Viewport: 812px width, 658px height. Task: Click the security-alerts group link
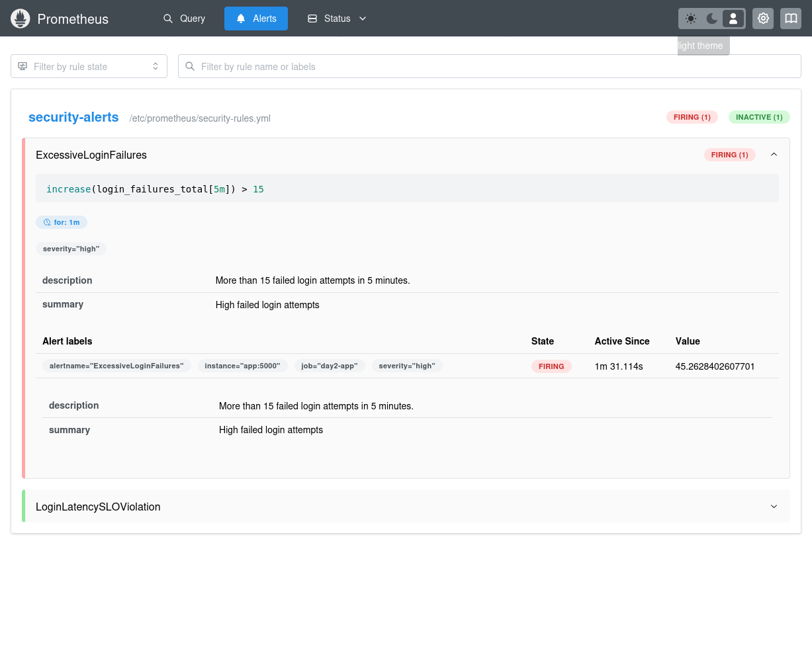coord(73,117)
